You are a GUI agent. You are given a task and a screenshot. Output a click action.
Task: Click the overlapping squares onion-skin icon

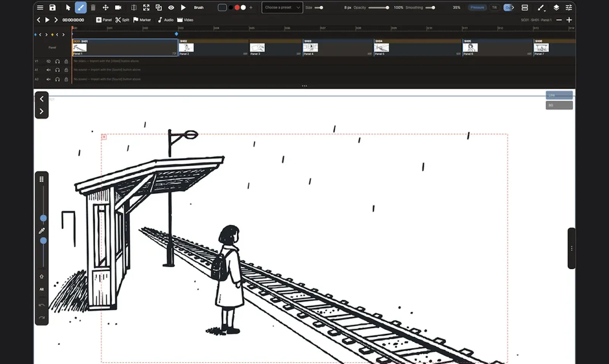pos(159,7)
